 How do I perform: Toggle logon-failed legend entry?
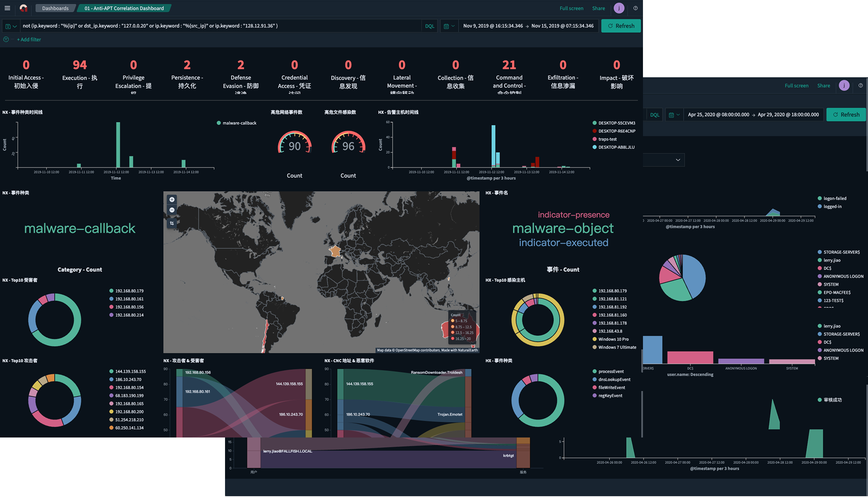tap(834, 199)
